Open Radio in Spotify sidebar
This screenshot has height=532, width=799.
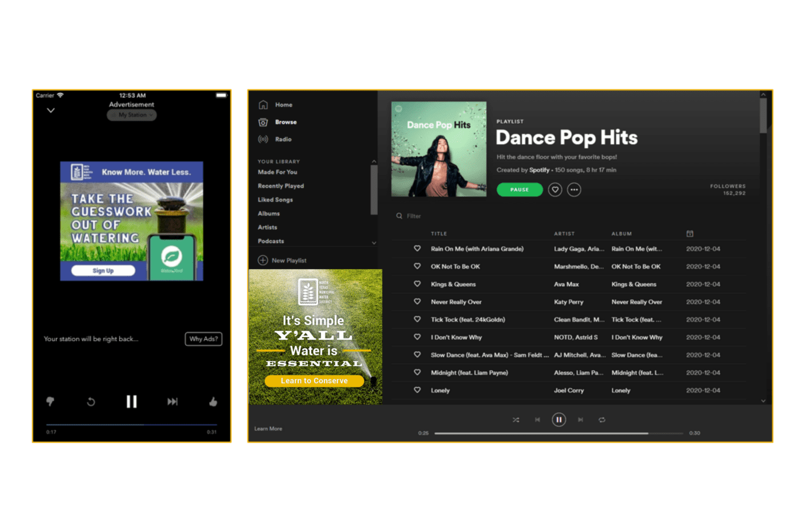click(x=283, y=139)
